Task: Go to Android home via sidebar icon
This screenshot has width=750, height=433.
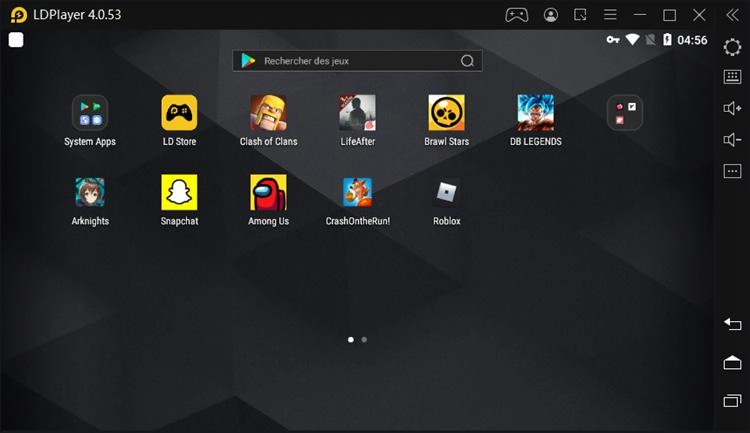Action: click(x=732, y=363)
